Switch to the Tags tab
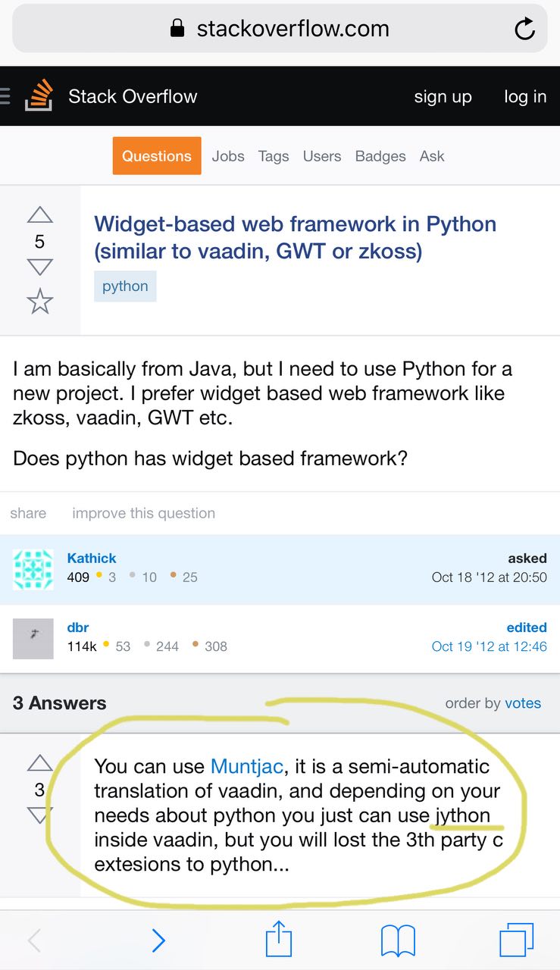560x970 pixels. point(273,156)
